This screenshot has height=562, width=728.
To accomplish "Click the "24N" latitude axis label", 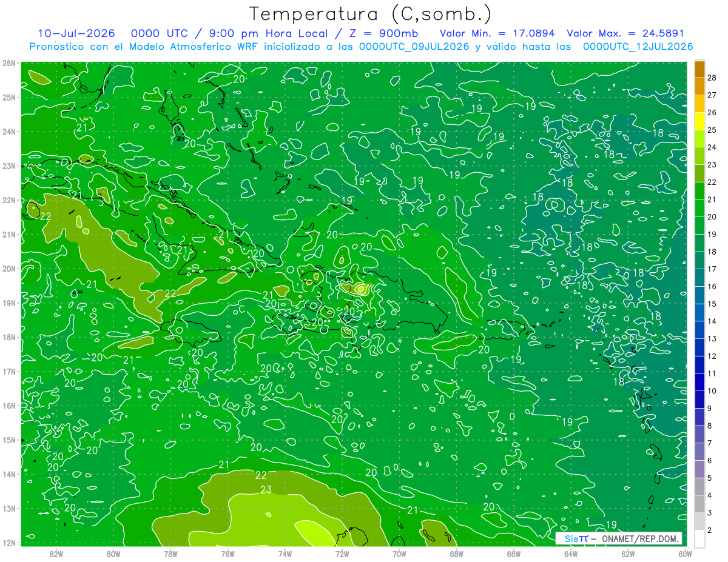I will pos(8,132).
